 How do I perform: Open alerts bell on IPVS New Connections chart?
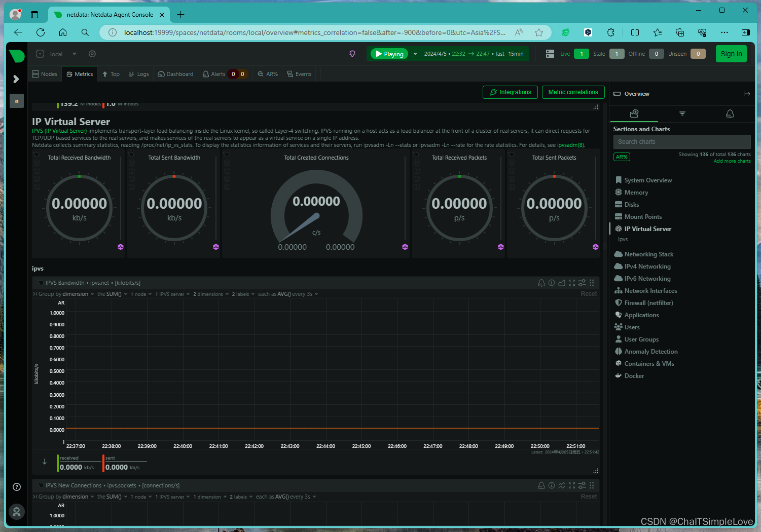(x=541, y=485)
